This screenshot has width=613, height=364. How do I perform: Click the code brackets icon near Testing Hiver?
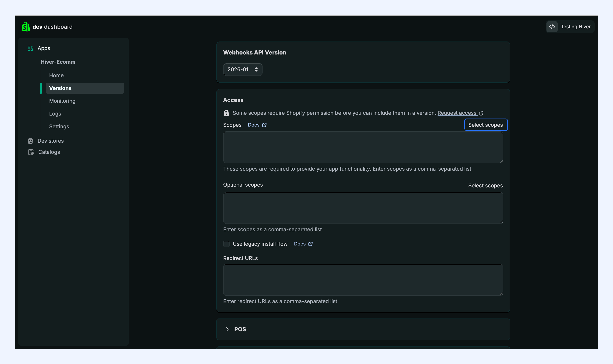coord(552,27)
